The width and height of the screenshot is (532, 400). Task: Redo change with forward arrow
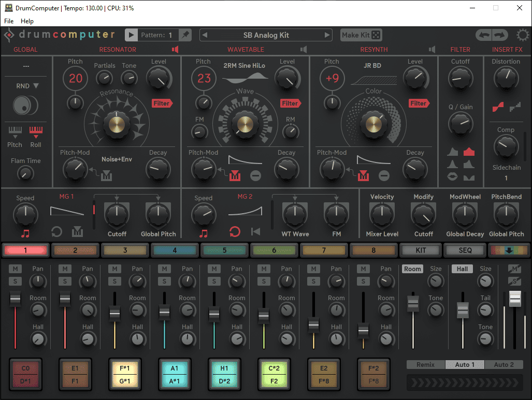[x=499, y=35]
